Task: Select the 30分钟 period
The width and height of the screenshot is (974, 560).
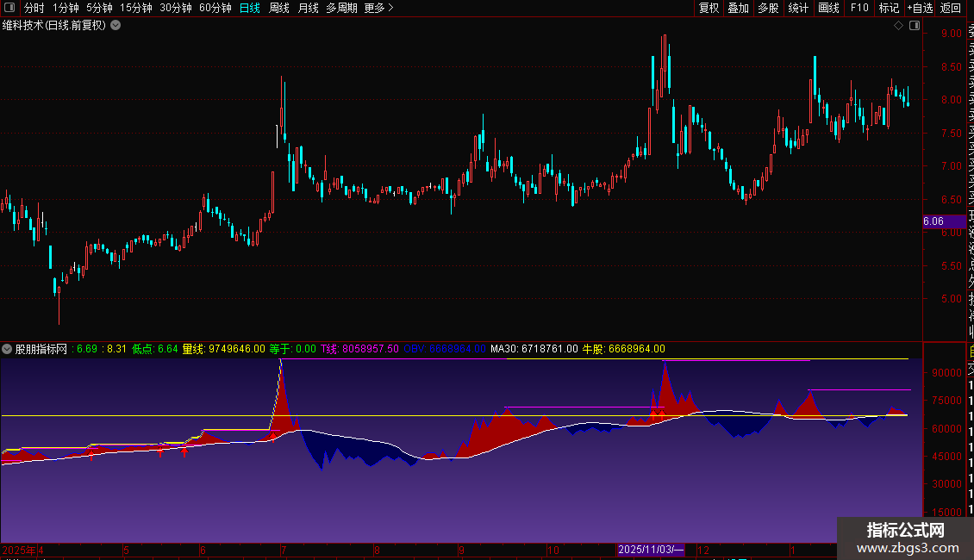Action: coord(176,8)
